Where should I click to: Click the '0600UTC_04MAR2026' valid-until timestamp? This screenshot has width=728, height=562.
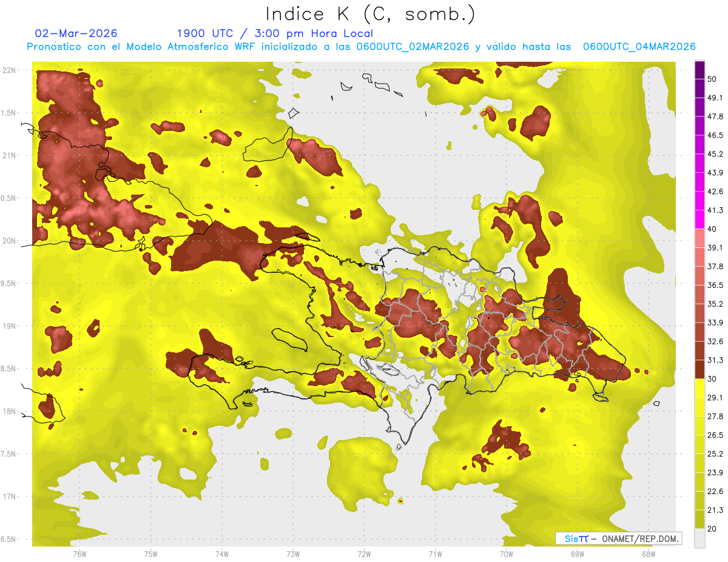coord(639,47)
